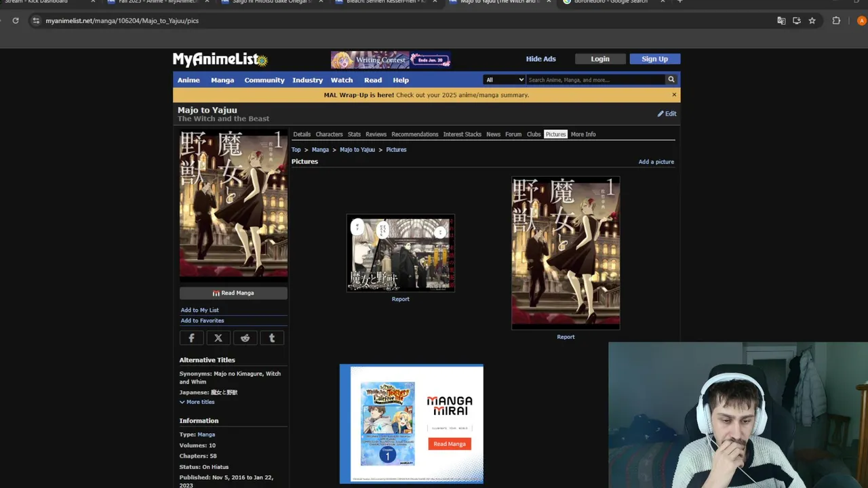Open the Community navigation menu
This screenshot has width=868, height=488.
tap(264, 80)
